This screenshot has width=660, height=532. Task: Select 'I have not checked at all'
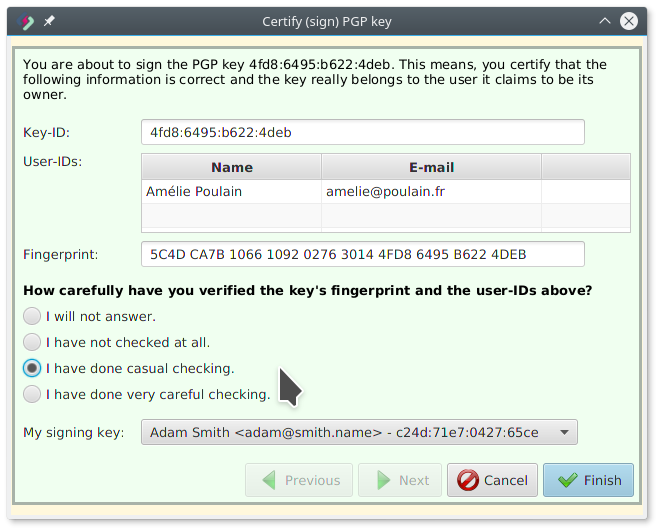(33, 342)
